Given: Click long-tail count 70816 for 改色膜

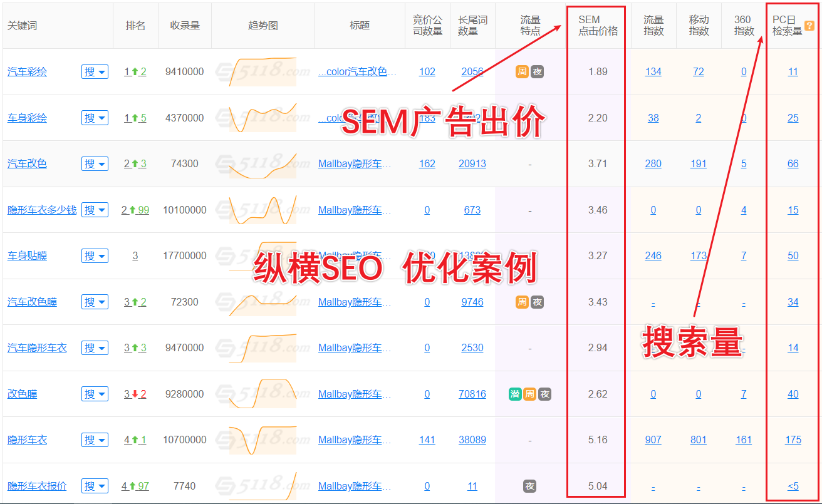Looking at the screenshot, I should 472,394.
